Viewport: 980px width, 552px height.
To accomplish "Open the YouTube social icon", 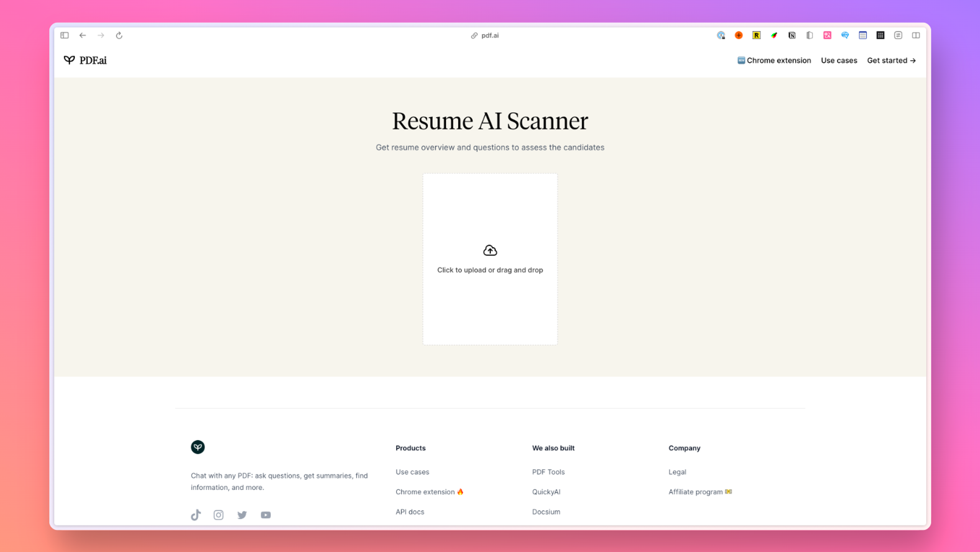I will [266, 515].
